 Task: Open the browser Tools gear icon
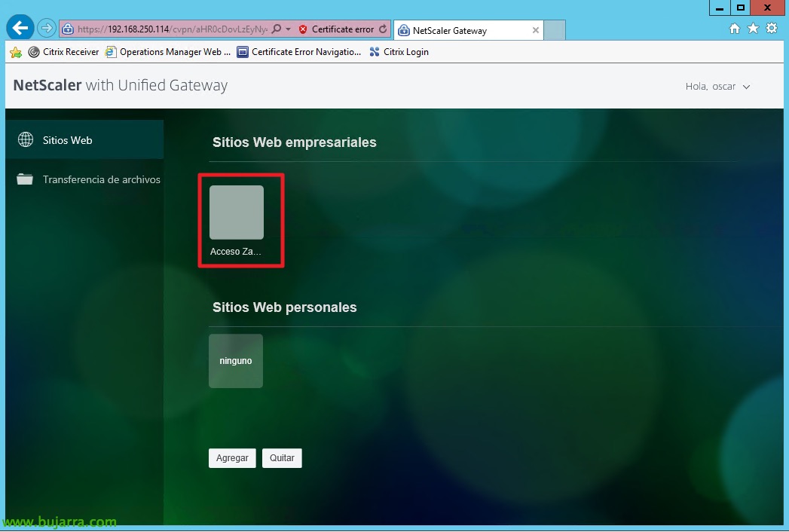pyautogui.click(x=772, y=28)
